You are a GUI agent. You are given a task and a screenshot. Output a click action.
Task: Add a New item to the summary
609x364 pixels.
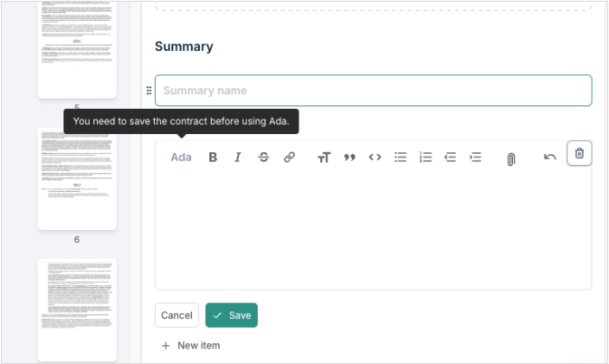190,346
